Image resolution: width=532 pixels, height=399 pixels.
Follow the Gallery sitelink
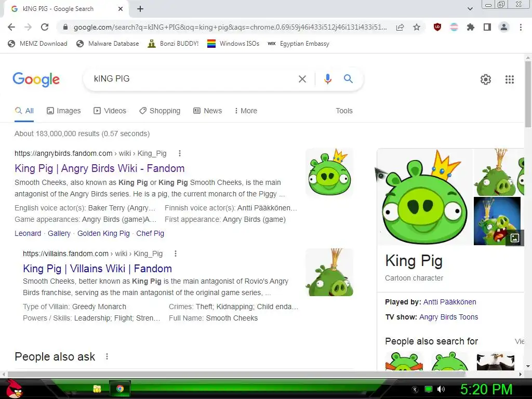[x=59, y=233]
